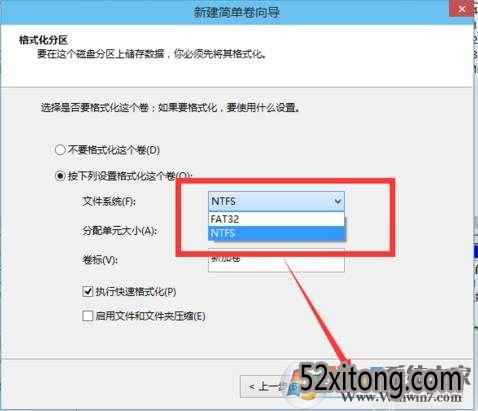This screenshot has height=411, width=478.
Task: Choose the highlighted NTFS list option
Action: [x=276, y=233]
